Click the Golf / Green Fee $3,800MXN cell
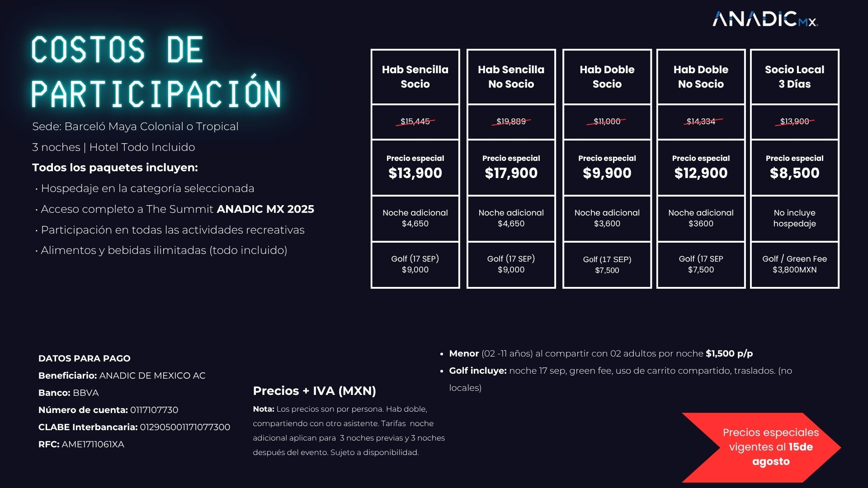Image resolution: width=868 pixels, height=488 pixels. [794, 264]
